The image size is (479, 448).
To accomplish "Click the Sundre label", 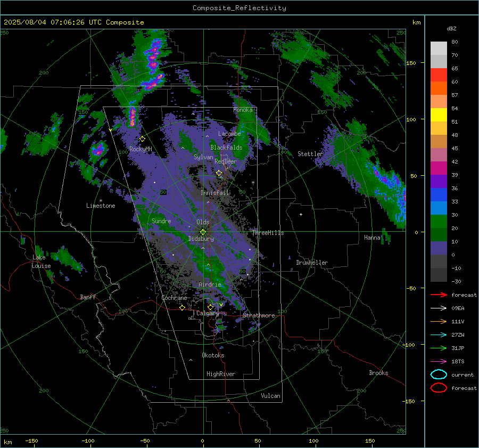I will pos(161,221).
